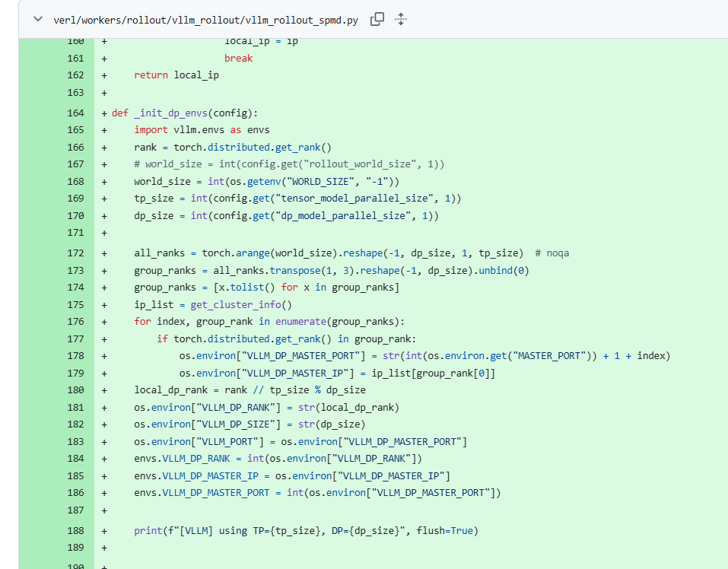Click "WORLD_SIZE" string on line 168
Image resolution: width=728 pixels, height=569 pixels.
(323, 182)
